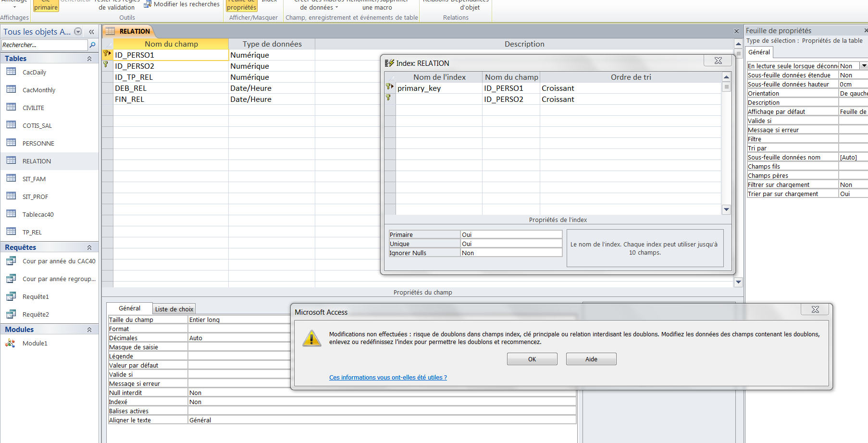Toggle the Clé primaire ribbon button
Image resolution: width=868 pixels, height=443 pixels.
46,5
